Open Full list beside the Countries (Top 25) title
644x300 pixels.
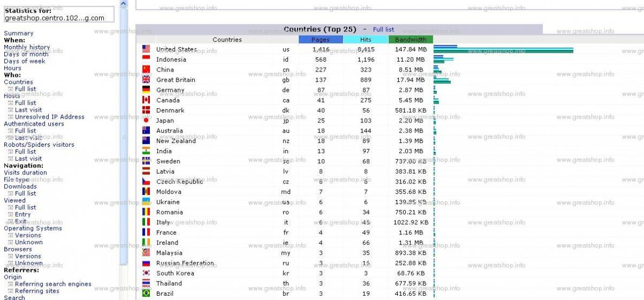tap(383, 30)
